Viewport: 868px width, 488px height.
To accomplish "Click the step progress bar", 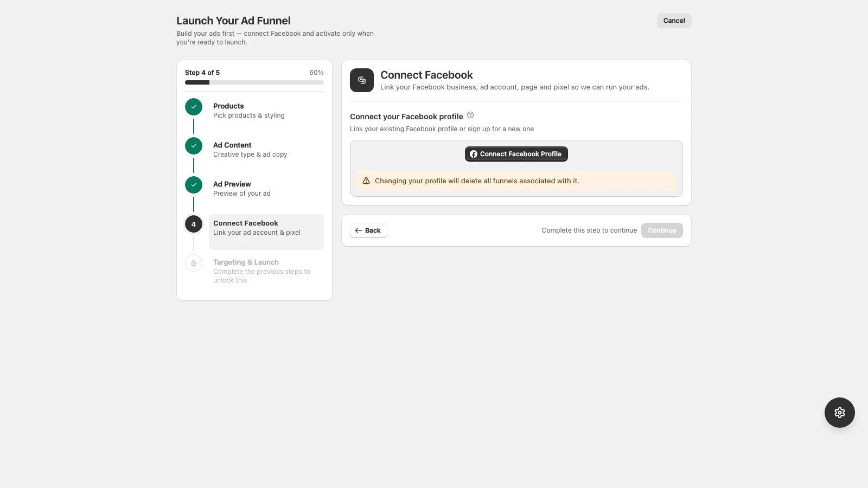I will pyautogui.click(x=254, y=82).
